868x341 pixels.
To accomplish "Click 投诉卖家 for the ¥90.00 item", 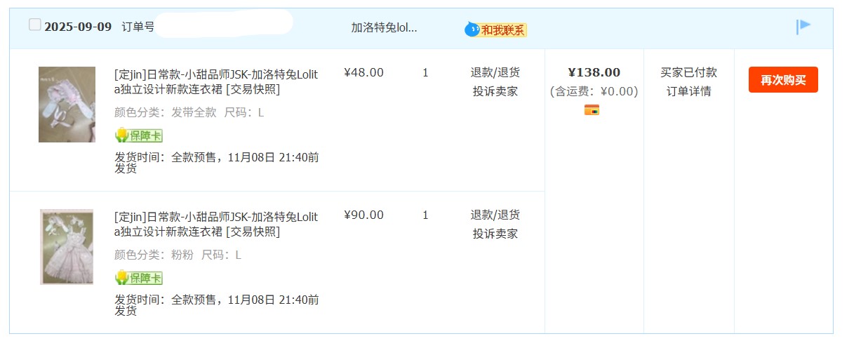I will coord(495,234).
